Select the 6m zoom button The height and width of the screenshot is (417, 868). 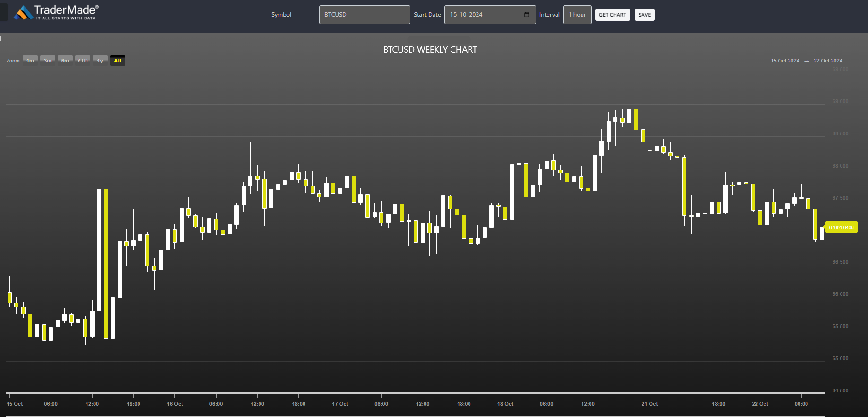(x=65, y=61)
